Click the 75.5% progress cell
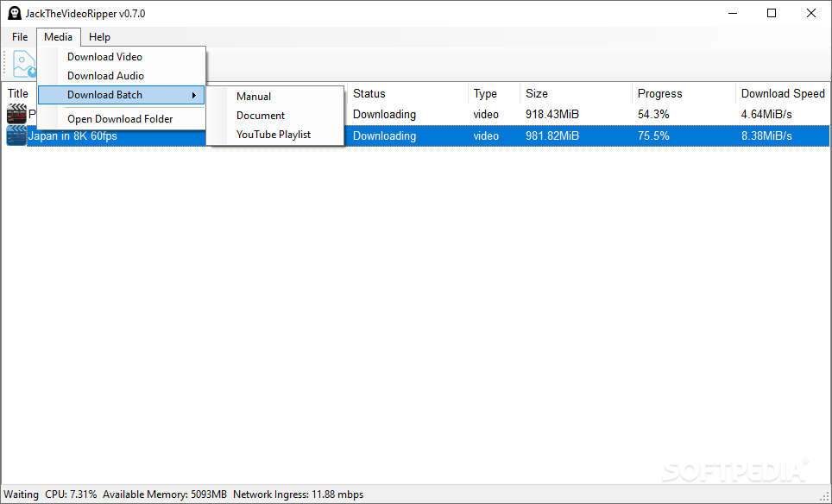 [653, 135]
